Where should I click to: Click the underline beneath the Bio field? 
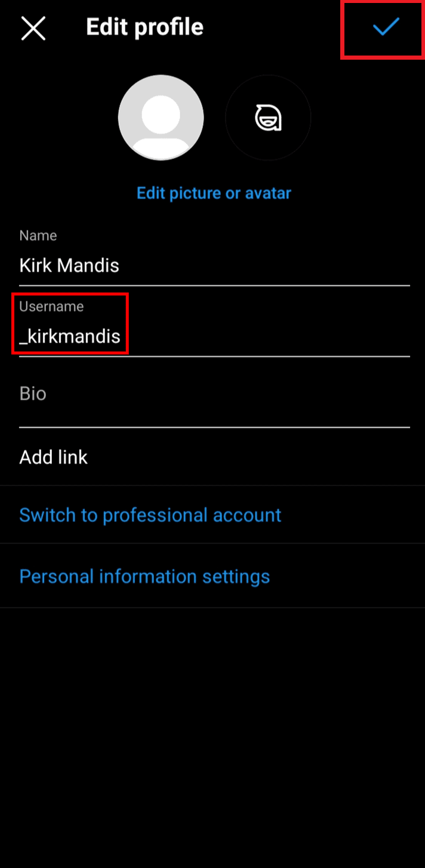pos(214,427)
